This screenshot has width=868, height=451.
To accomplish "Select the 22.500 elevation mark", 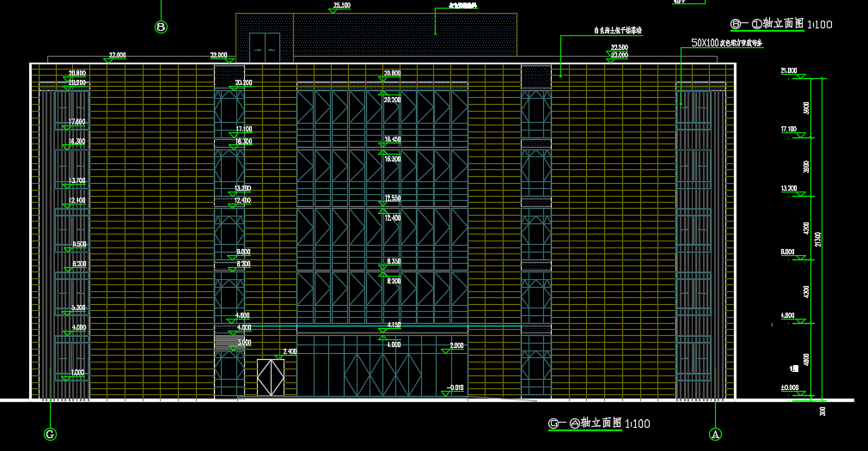I will tap(619, 47).
